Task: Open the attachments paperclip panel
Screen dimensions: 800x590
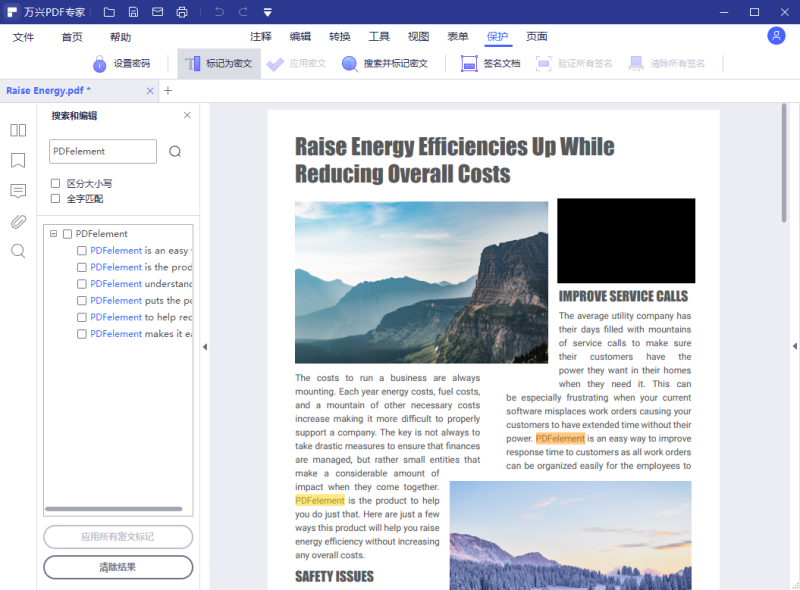Action: 18,221
